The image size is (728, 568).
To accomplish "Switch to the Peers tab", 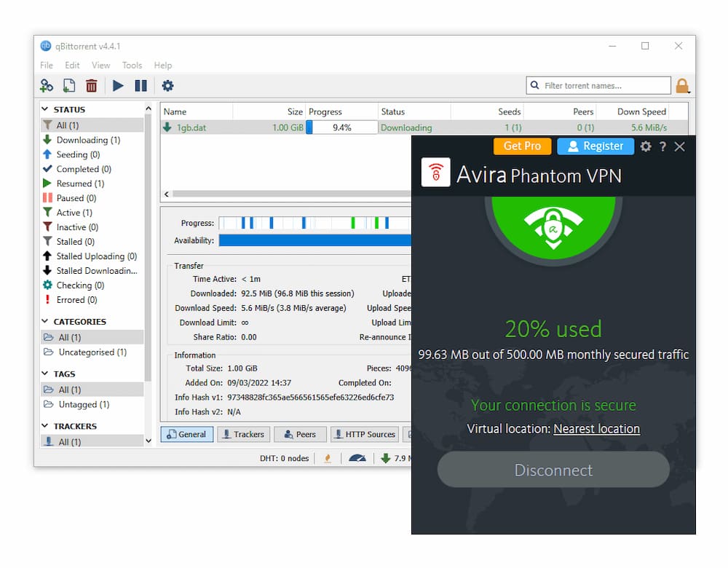I will click(300, 434).
